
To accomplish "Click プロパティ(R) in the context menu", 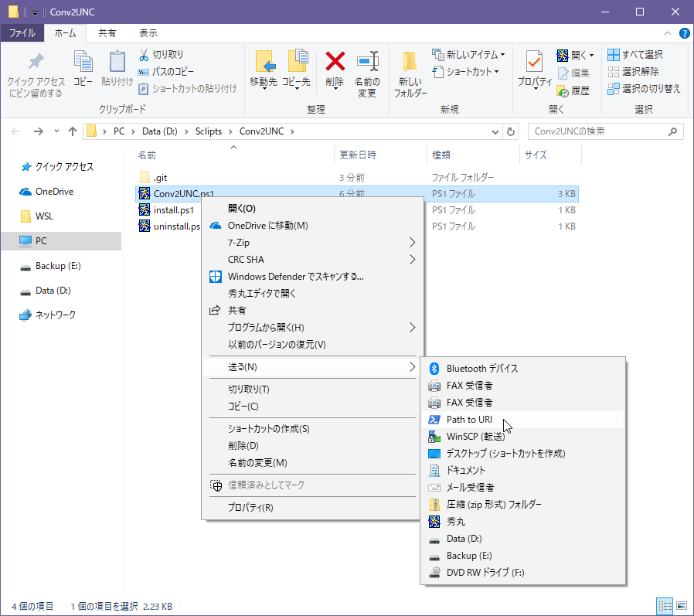I will 250,508.
